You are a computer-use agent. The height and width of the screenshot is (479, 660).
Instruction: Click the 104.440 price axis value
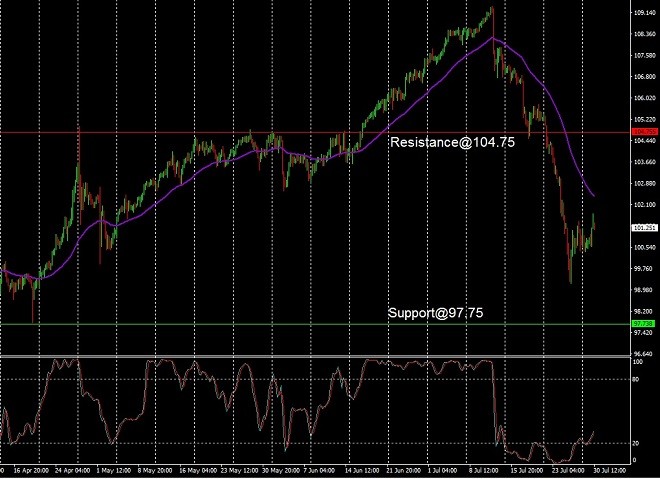click(x=644, y=141)
